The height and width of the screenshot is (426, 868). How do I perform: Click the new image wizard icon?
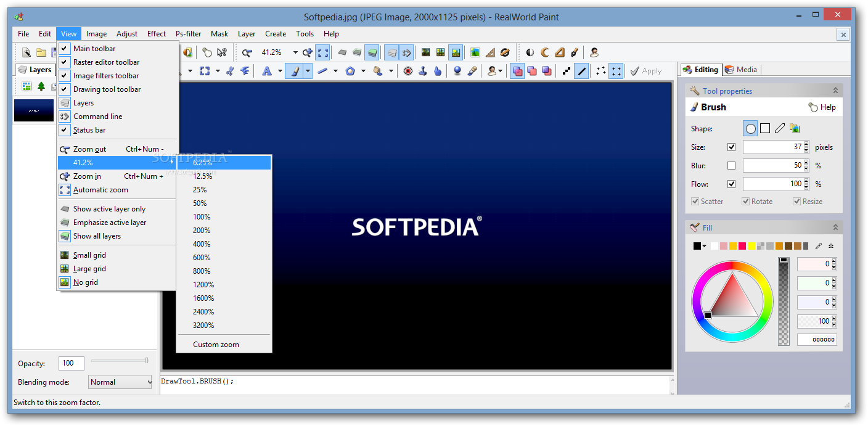[27, 52]
